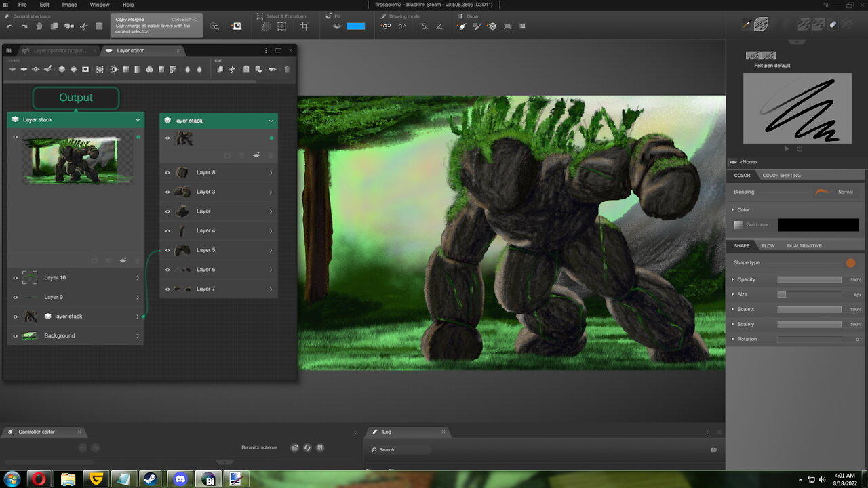Image resolution: width=868 pixels, height=488 pixels.
Task: Expand the Scale x parameter arrow
Action: (733, 309)
